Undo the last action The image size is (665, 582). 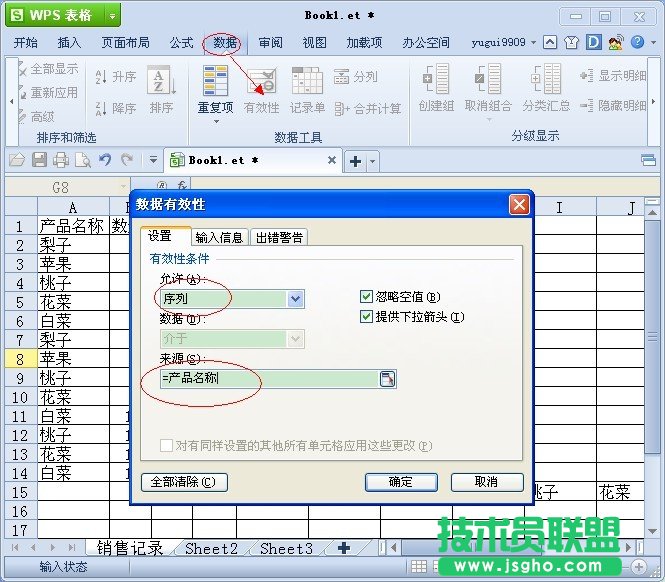(x=105, y=160)
